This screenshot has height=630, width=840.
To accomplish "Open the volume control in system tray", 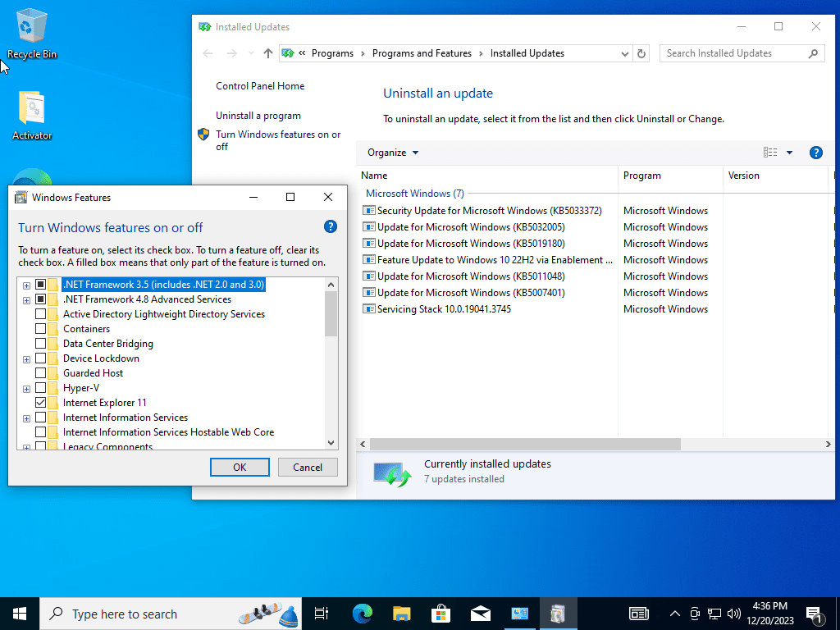I will pos(734,614).
